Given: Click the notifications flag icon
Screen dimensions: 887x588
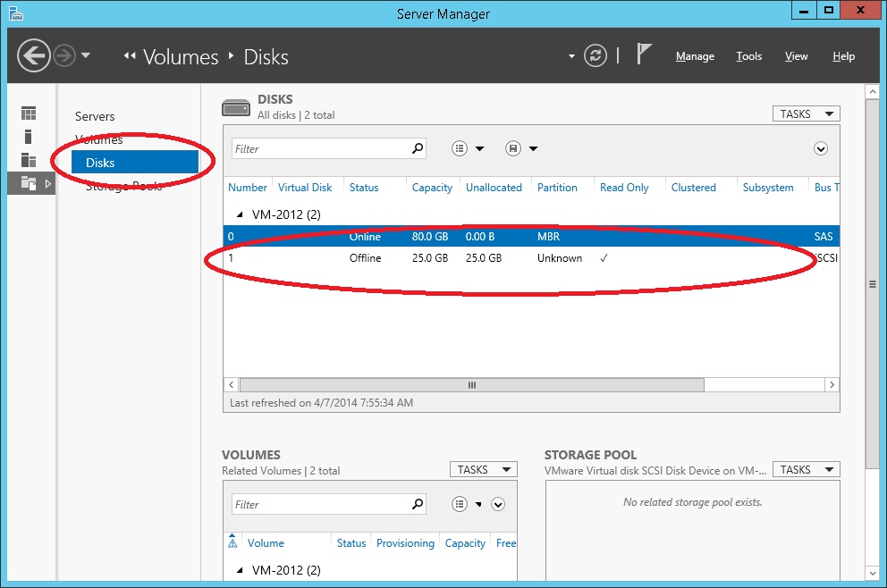Looking at the screenshot, I should pos(644,54).
